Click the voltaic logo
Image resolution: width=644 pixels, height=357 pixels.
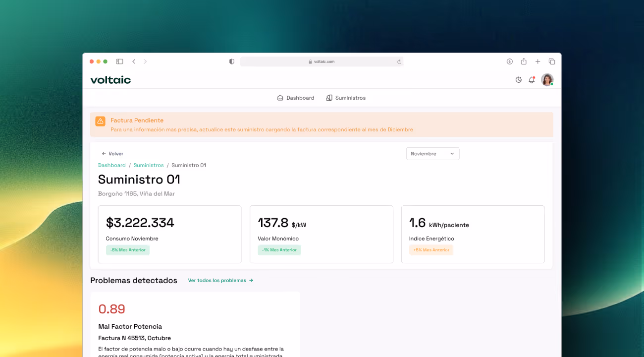(x=110, y=80)
